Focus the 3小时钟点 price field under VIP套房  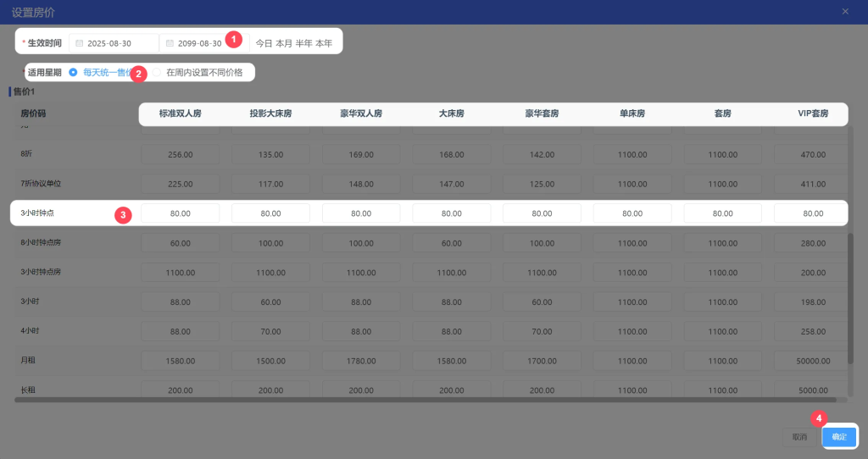coord(812,213)
